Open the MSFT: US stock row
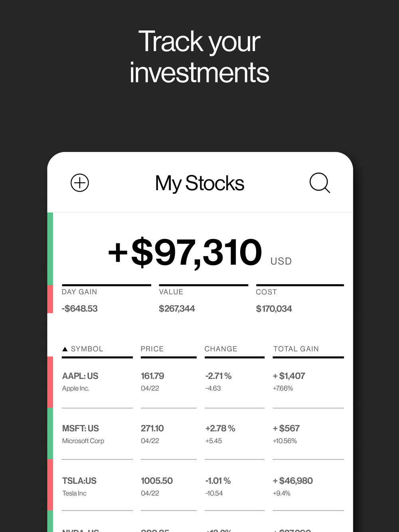This screenshot has width=399, height=532. 203,434
